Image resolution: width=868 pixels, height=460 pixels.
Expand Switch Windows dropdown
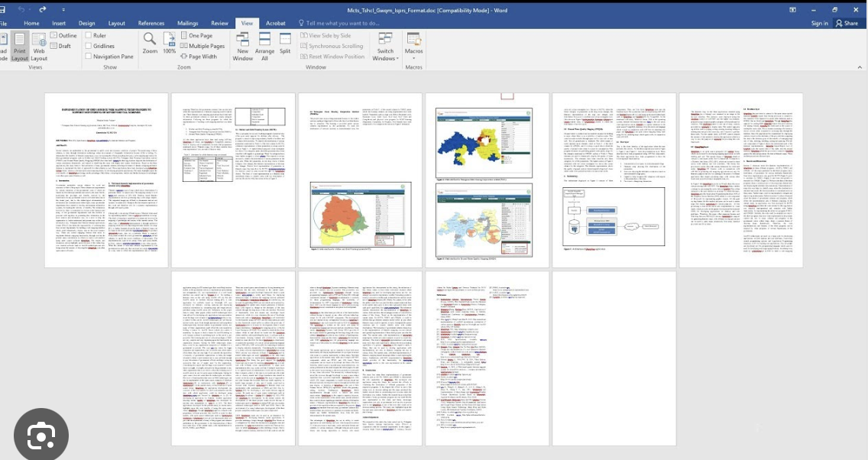pos(385,47)
